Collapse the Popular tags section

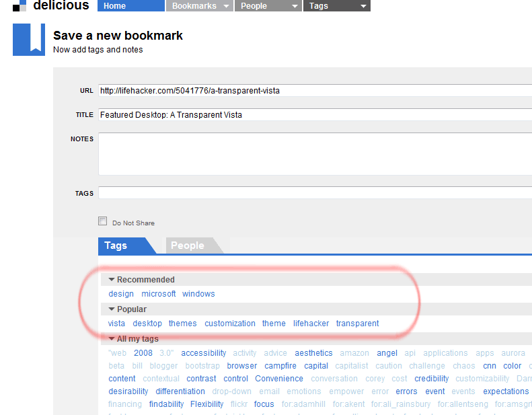point(112,309)
